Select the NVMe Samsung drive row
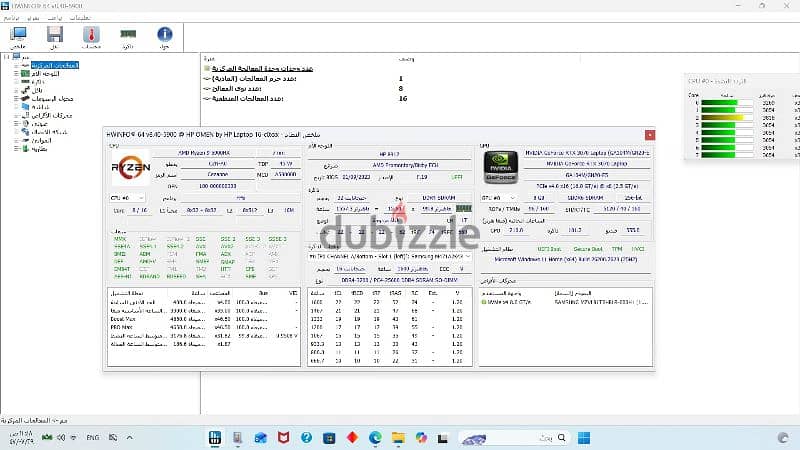800x450 pixels. point(565,302)
